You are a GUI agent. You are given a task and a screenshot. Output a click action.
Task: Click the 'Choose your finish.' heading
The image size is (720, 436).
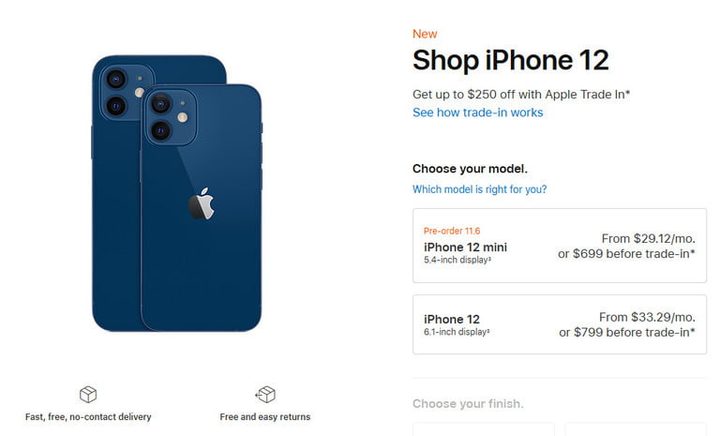coord(468,404)
